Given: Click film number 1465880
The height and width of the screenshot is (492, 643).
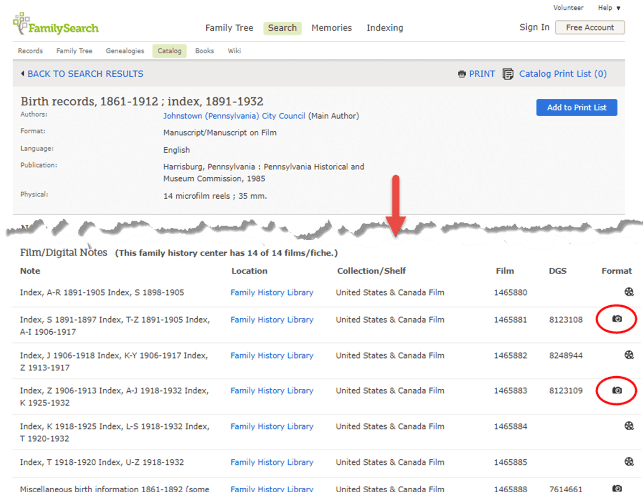Looking at the screenshot, I should coord(511,292).
